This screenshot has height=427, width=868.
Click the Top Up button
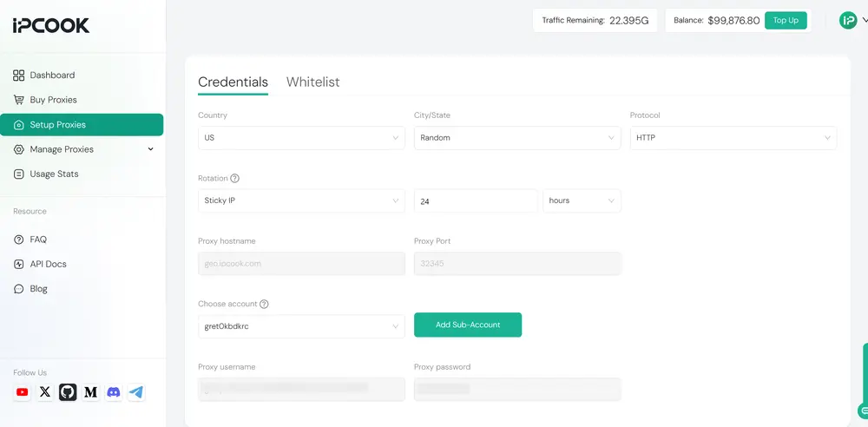786,21
